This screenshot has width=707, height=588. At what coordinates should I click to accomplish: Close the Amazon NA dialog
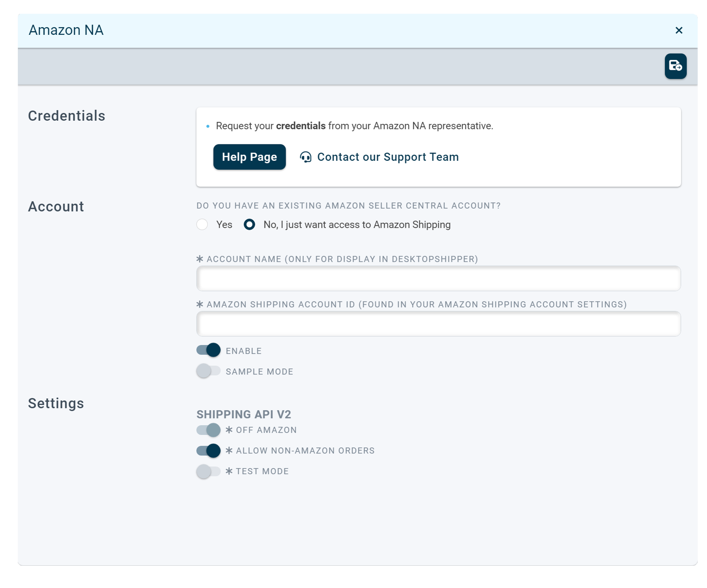(x=679, y=30)
